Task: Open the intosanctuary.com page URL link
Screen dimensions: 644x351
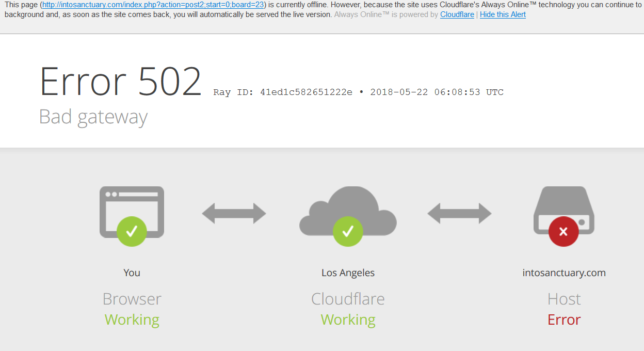Action: pos(153,5)
